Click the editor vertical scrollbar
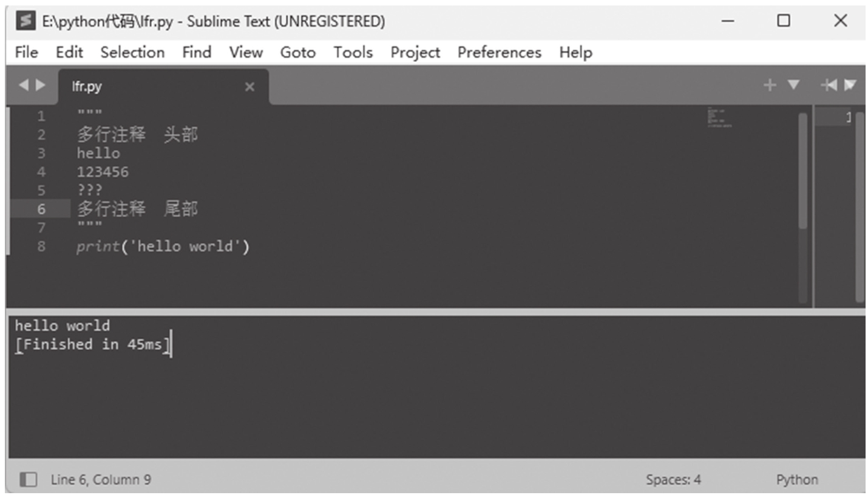Image resolution: width=868 pixels, height=495 pixels. pyautogui.click(x=802, y=171)
